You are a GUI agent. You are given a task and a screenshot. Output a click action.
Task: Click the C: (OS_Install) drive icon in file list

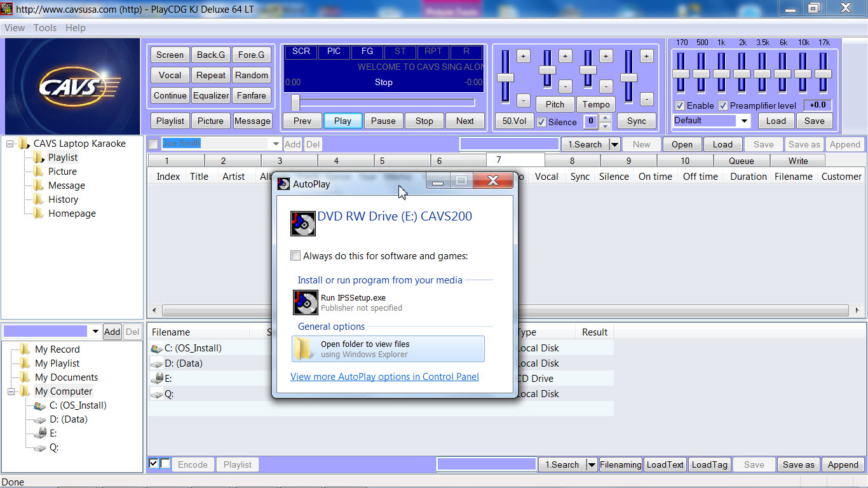(156, 348)
